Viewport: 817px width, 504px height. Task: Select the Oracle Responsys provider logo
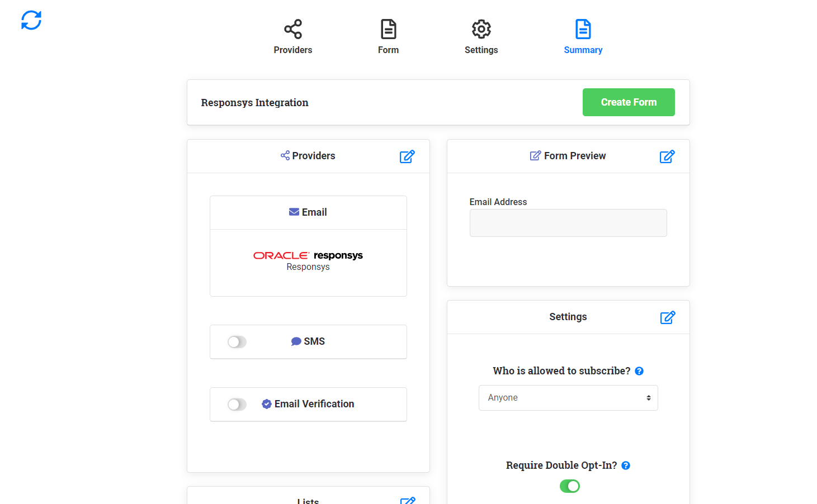(x=308, y=256)
